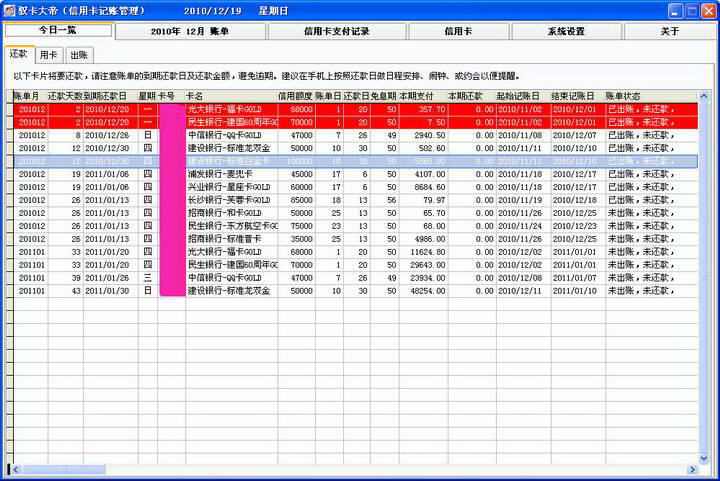
Task: Click the vertical scrollbar down arrow
Action: pyautogui.click(x=703, y=457)
